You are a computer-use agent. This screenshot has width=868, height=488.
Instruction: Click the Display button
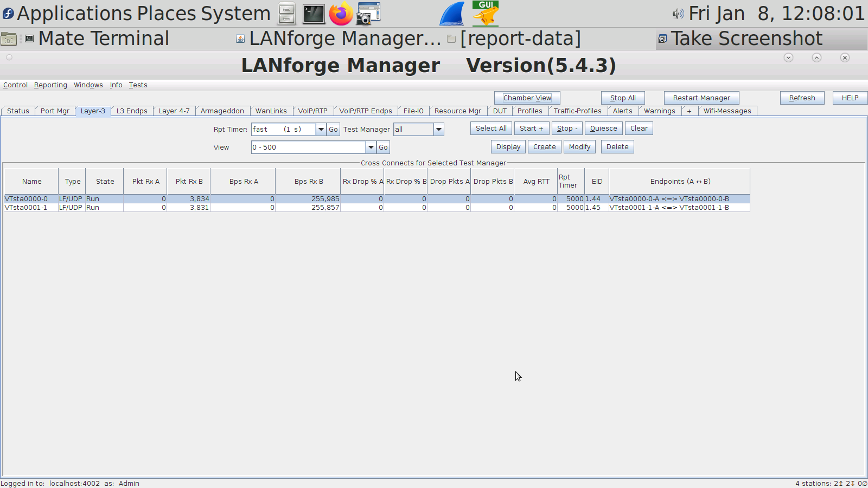click(508, 147)
